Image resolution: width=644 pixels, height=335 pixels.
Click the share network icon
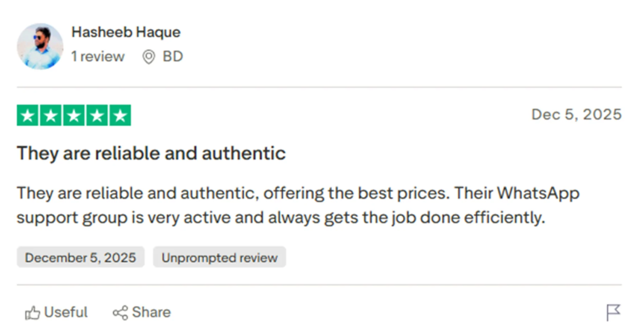(x=120, y=312)
